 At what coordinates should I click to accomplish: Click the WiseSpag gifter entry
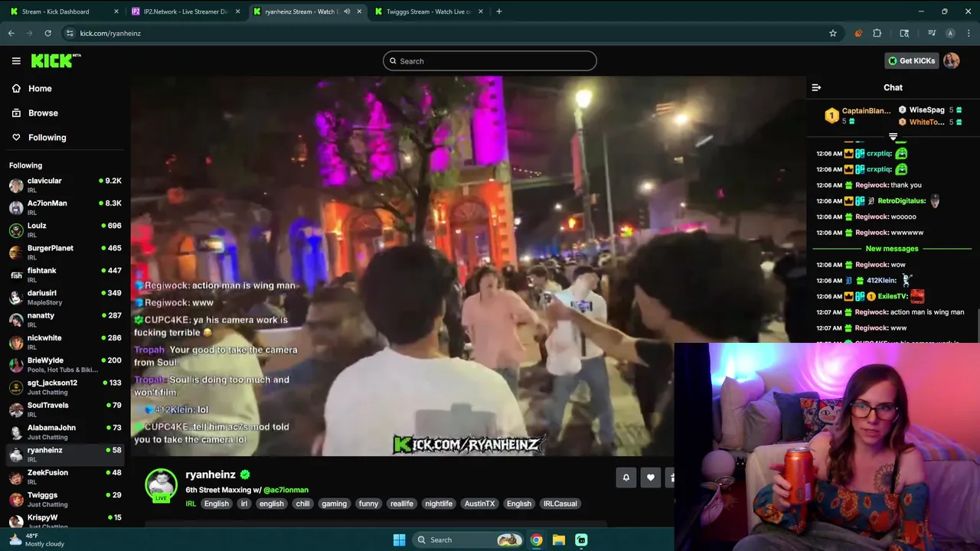pyautogui.click(x=929, y=109)
